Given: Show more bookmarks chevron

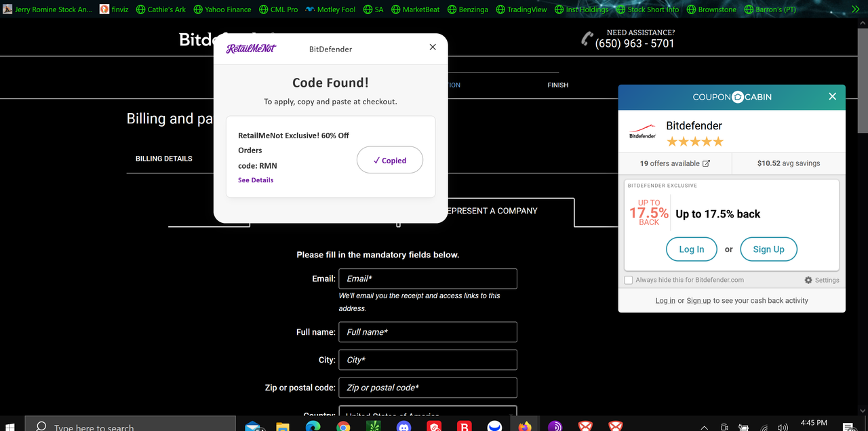Looking at the screenshot, I should tap(856, 9).
